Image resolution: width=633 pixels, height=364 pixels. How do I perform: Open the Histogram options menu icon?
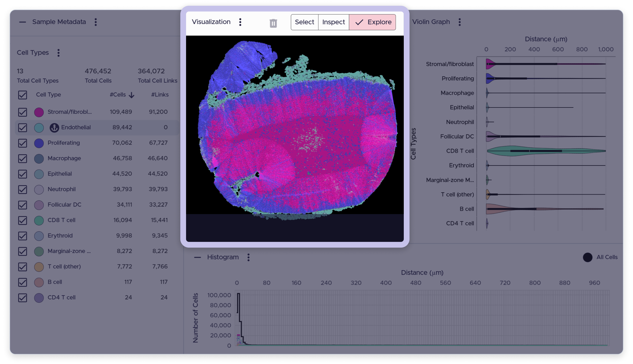tap(248, 257)
